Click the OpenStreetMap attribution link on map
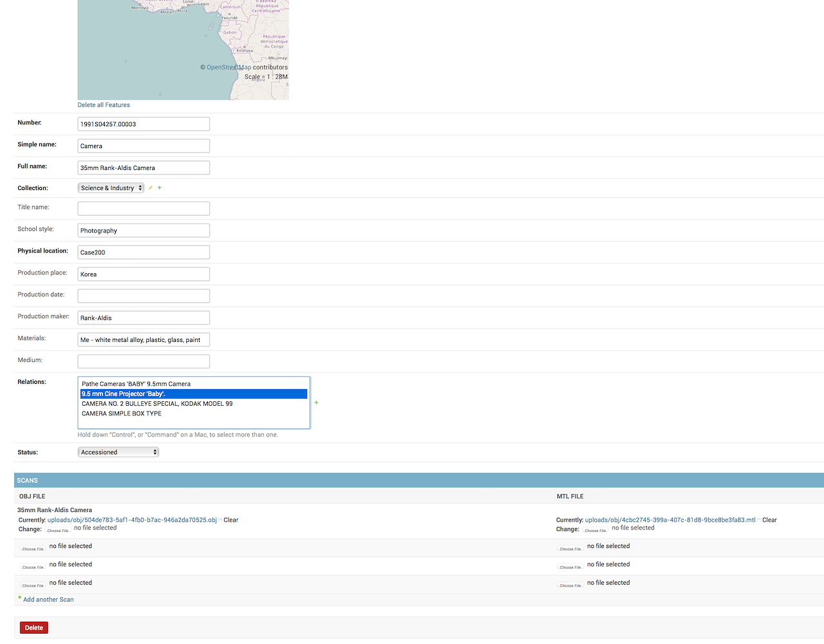 (229, 67)
